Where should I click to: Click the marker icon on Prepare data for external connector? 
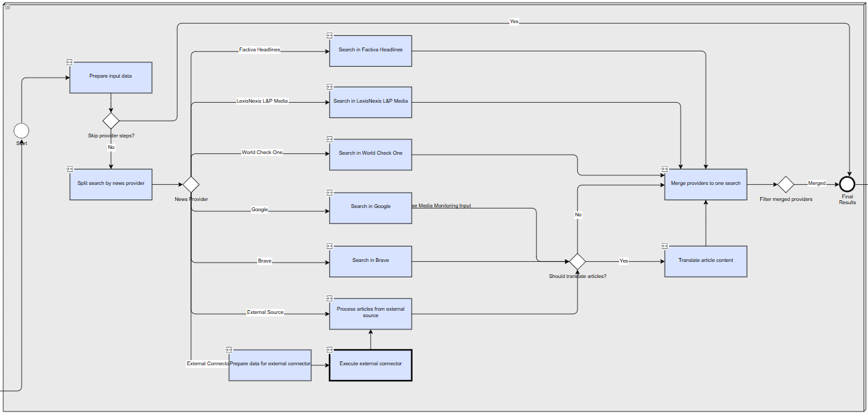229,349
